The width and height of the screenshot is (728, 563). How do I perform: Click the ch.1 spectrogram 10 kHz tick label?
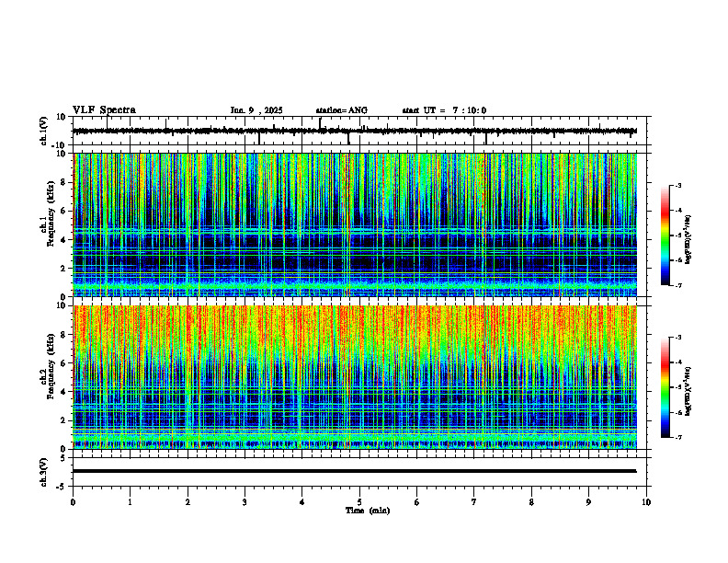(x=62, y=154)
